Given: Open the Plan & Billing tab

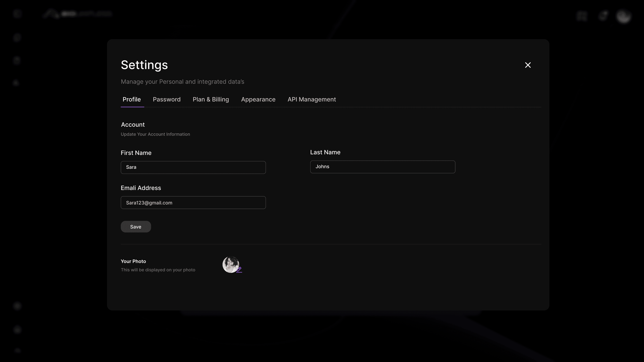Looking at the screenshot, I should 210,99.
